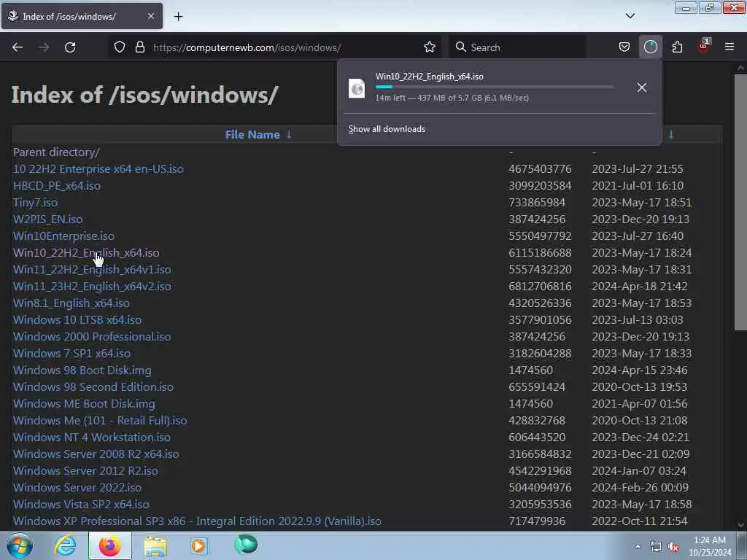Open the Firefox hamburger menu
The image size is (747, 560).
tap(729, 47)
